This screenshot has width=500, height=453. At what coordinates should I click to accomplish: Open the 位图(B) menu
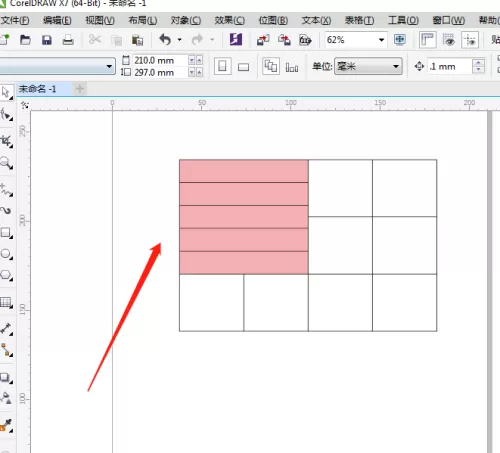pyautogui.click(x=273, y=21)
